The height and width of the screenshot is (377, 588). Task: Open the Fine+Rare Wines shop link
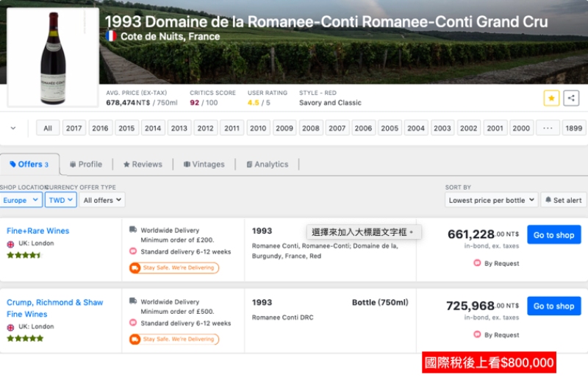click(38, 231)
